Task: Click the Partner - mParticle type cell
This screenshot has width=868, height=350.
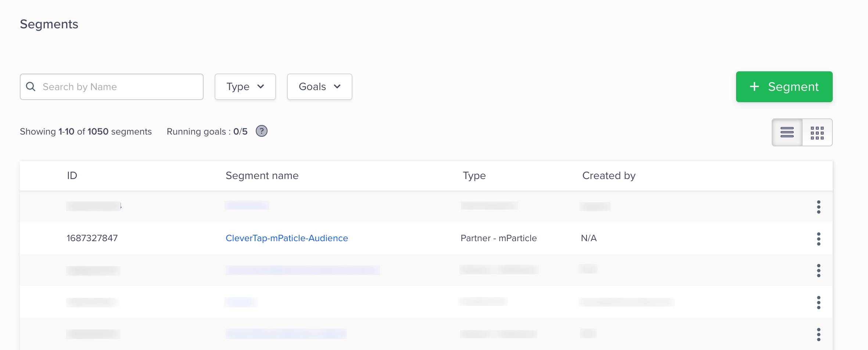Action: click(x=498, y=238)
